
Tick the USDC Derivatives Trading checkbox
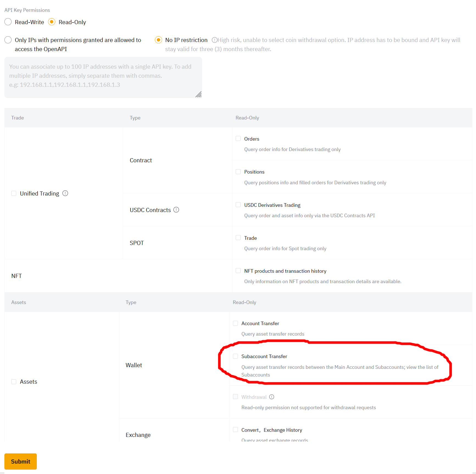pos(238,205)
